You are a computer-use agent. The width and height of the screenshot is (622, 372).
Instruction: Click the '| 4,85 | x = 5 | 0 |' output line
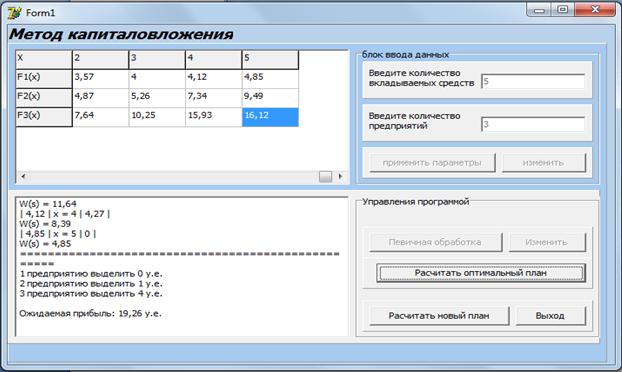click(58, 234)
